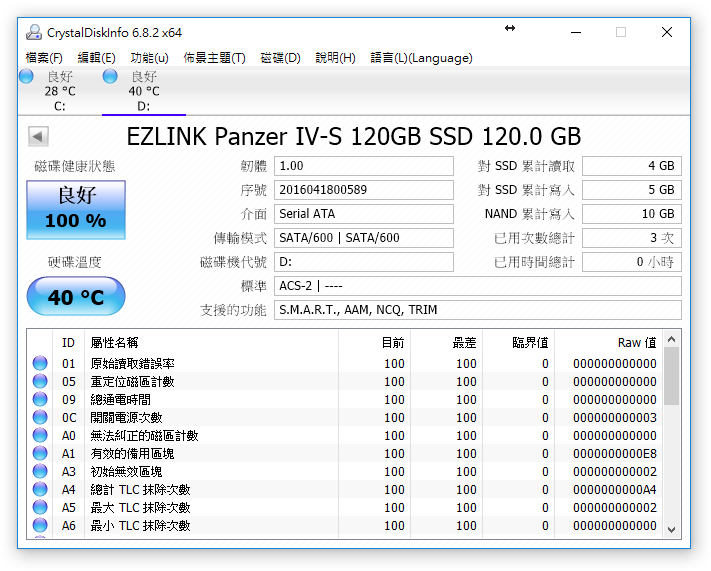Click total host writes value 5 GB

632,190
